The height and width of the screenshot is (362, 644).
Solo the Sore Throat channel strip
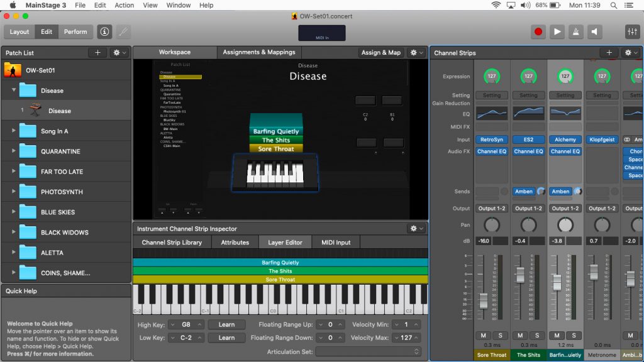tap(500, 336)
